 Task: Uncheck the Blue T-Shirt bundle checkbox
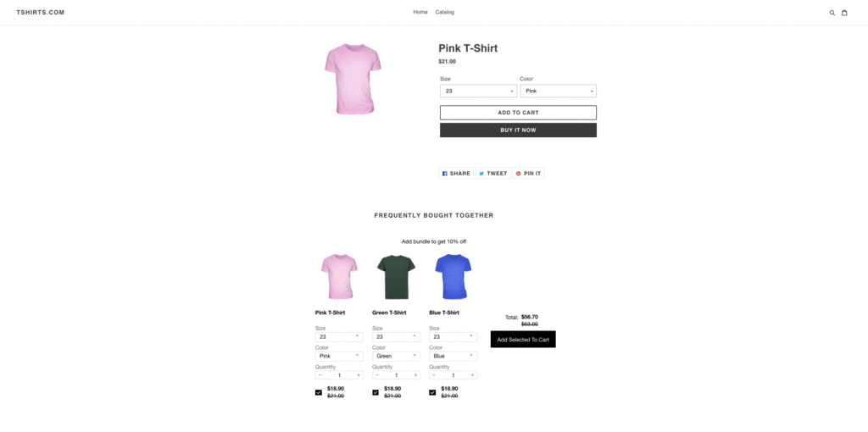coord(432,392)
